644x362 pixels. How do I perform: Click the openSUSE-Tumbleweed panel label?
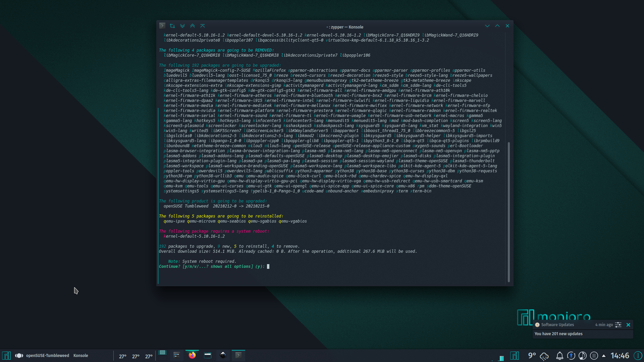pos(48,356)
